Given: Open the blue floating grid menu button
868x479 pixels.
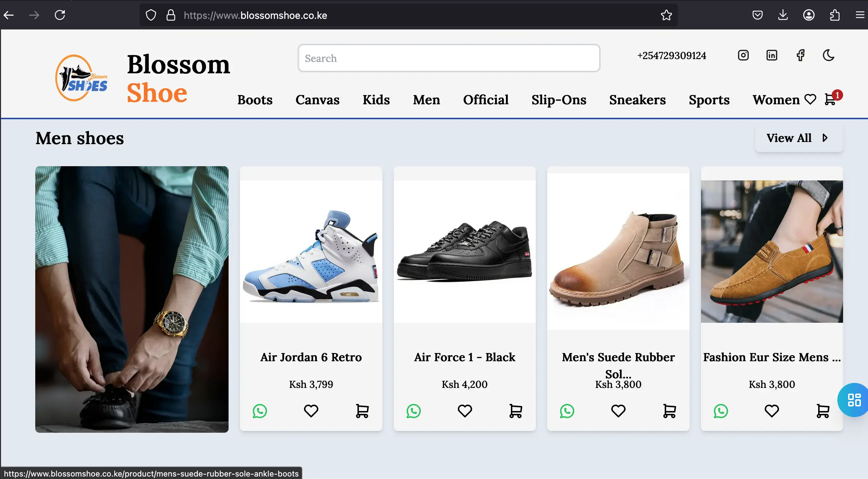Looking at the screenshot, I should tap(854, 400).
